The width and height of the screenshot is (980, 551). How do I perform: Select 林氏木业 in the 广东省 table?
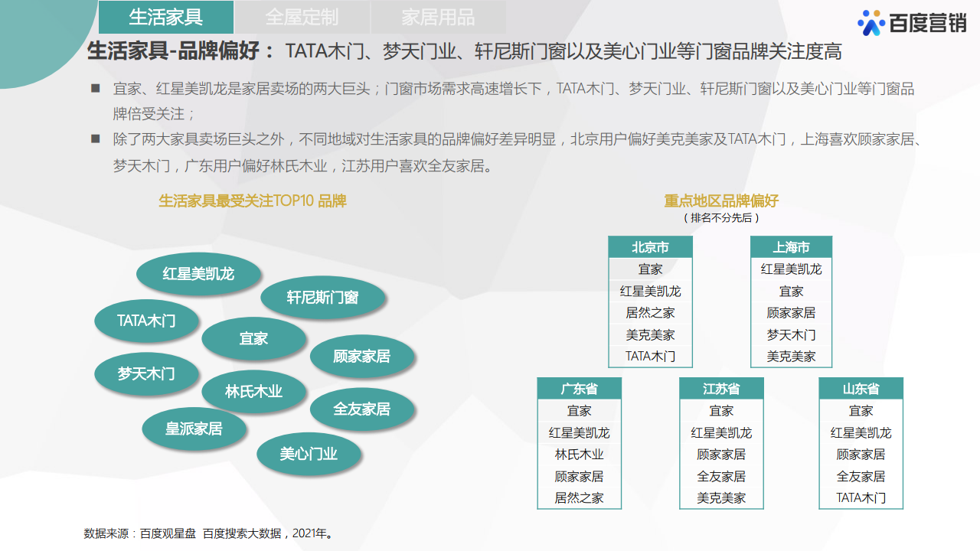point(579,454)
